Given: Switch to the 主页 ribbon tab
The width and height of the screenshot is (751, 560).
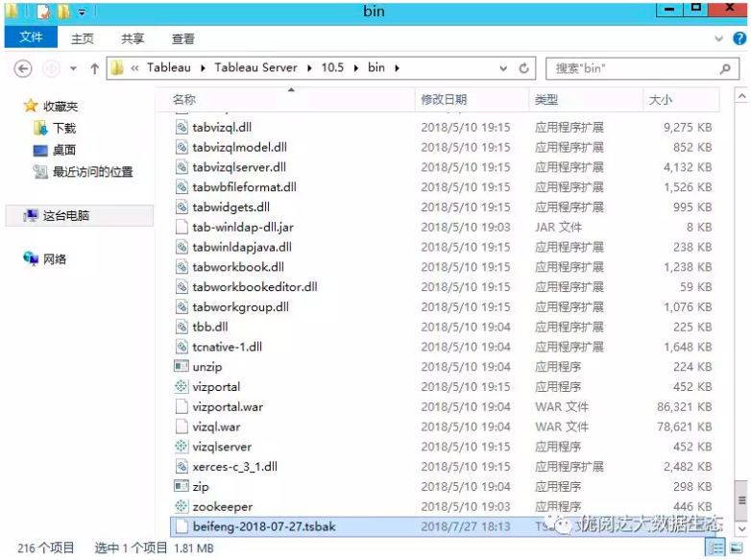Looking at the screenshot, I should click(x=83, y=38).
